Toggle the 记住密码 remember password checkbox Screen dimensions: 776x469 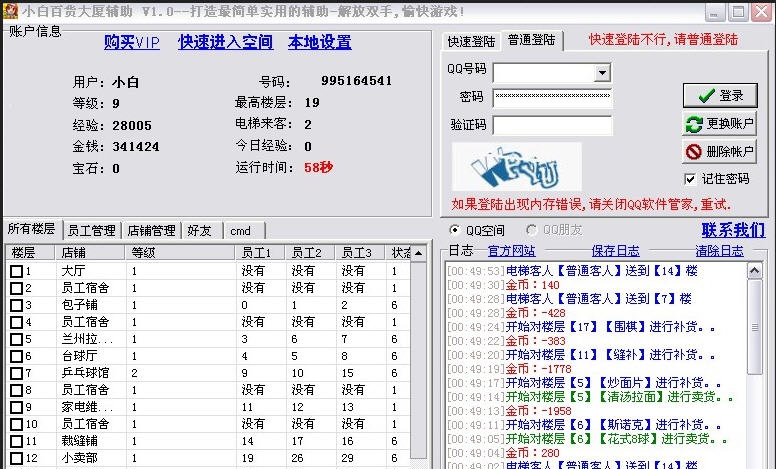690,179
